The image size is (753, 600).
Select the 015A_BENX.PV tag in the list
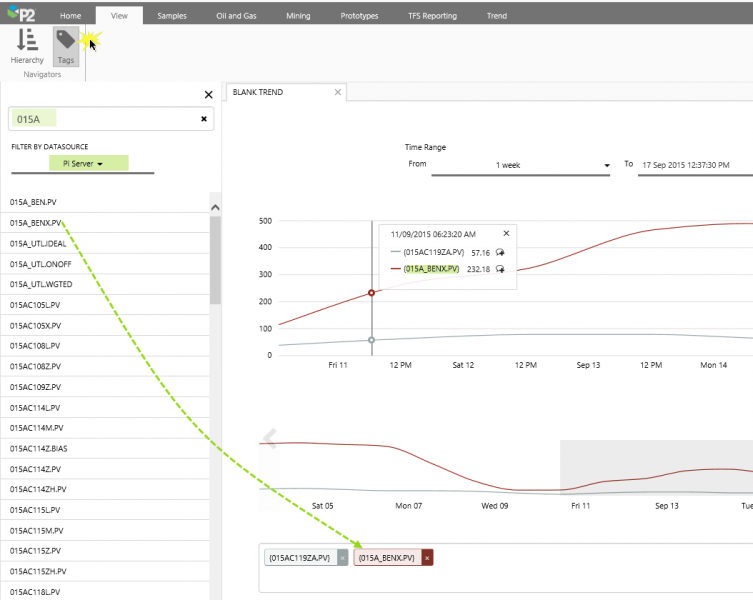35,223
